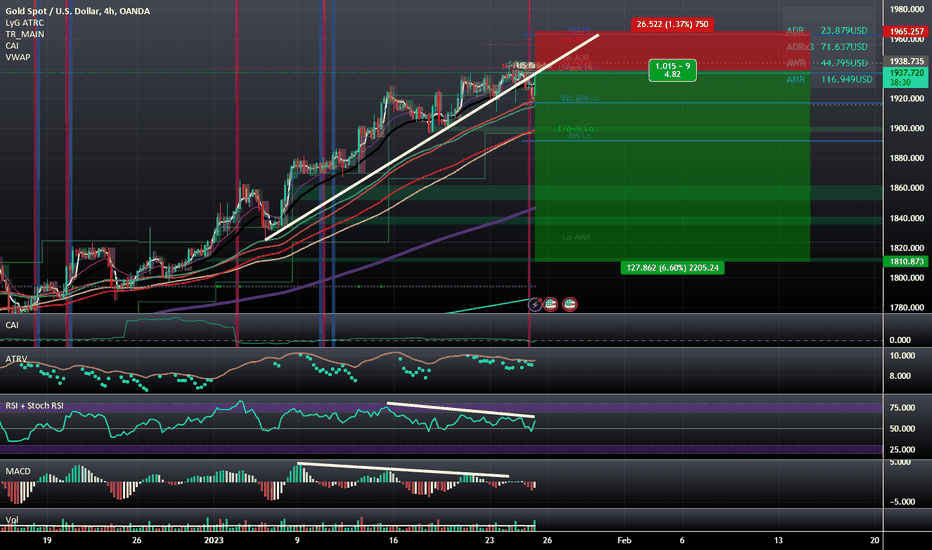Select the white trendline on the price chart

click(x=432, y=137)
